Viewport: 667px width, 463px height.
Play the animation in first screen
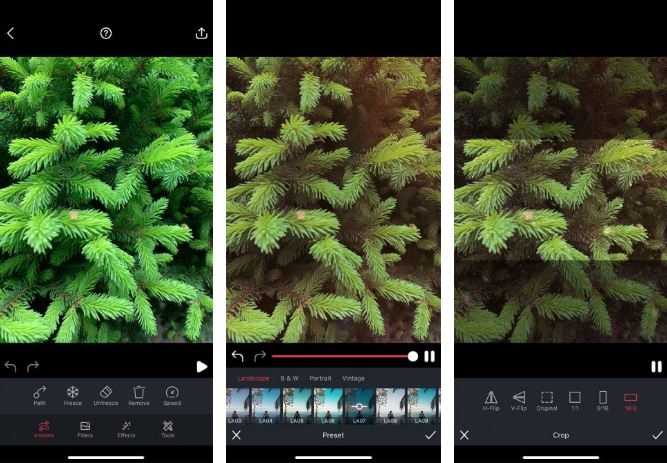point(202,366)
